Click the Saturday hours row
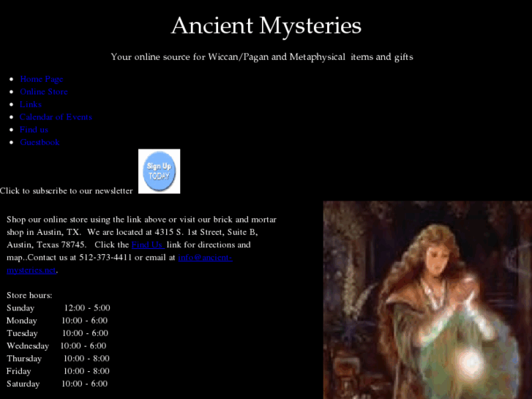 pos(57,384)
